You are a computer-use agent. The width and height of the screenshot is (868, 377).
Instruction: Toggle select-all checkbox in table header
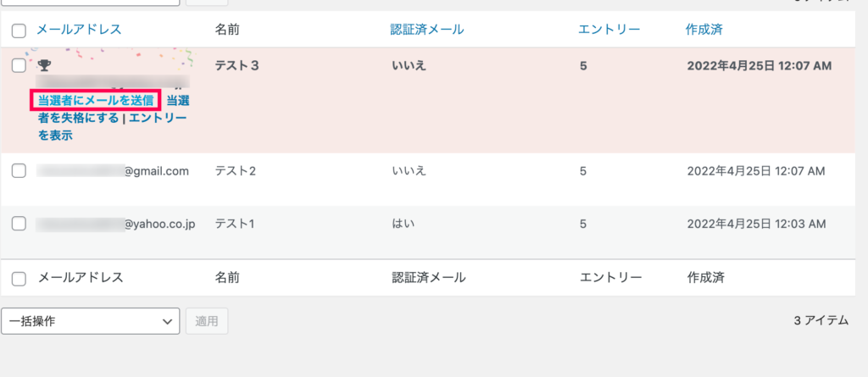19,30
